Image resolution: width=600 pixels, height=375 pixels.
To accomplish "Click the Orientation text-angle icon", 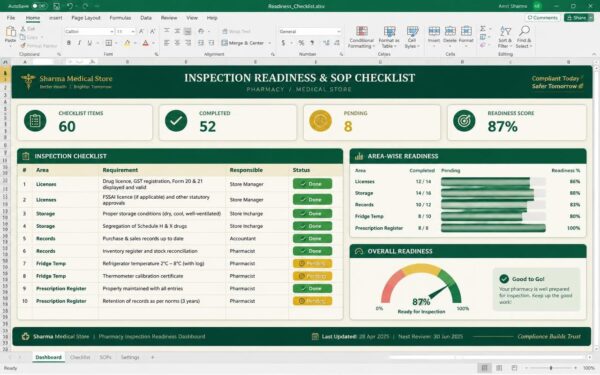I will (201, 31).
